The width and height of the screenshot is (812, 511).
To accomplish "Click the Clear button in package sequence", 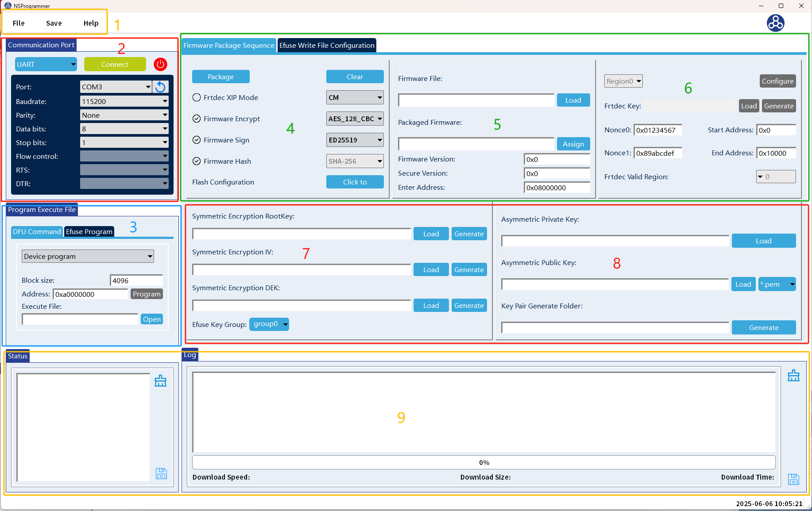I will (x=355, y=77).
